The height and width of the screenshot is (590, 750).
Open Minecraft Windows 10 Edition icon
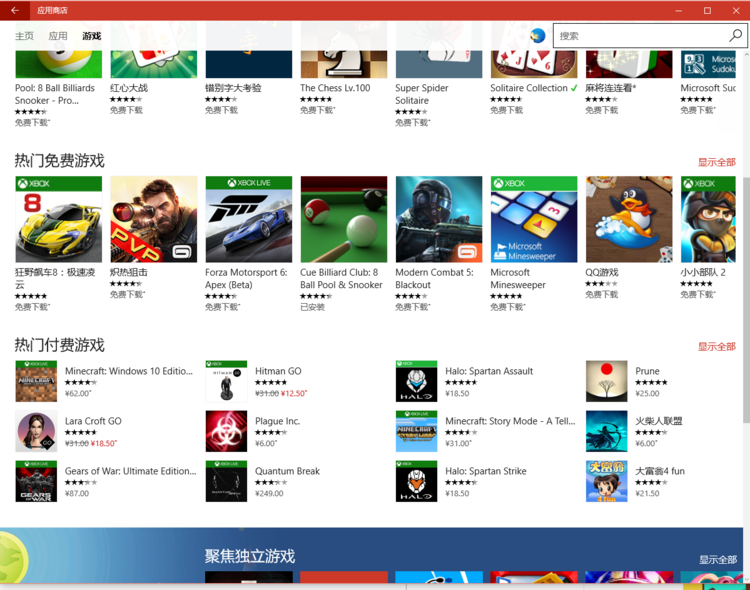(36, 381)
